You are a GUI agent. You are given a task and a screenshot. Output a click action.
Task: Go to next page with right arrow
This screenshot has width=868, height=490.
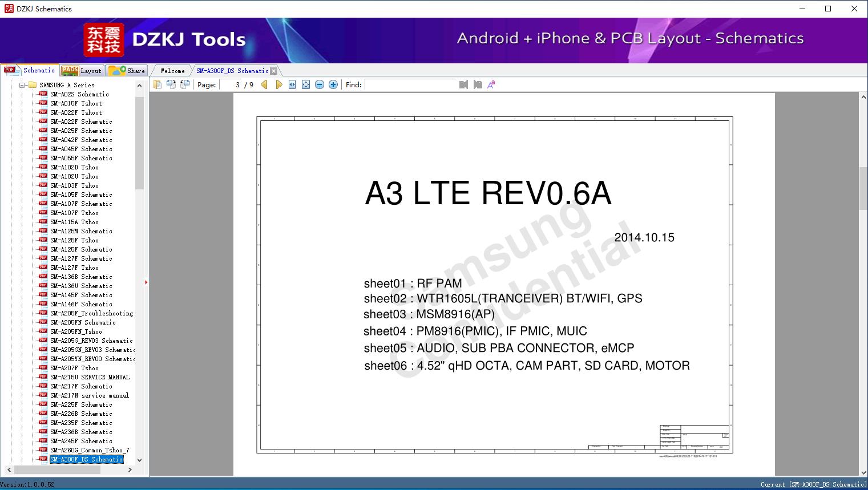(x=278, y=84)
